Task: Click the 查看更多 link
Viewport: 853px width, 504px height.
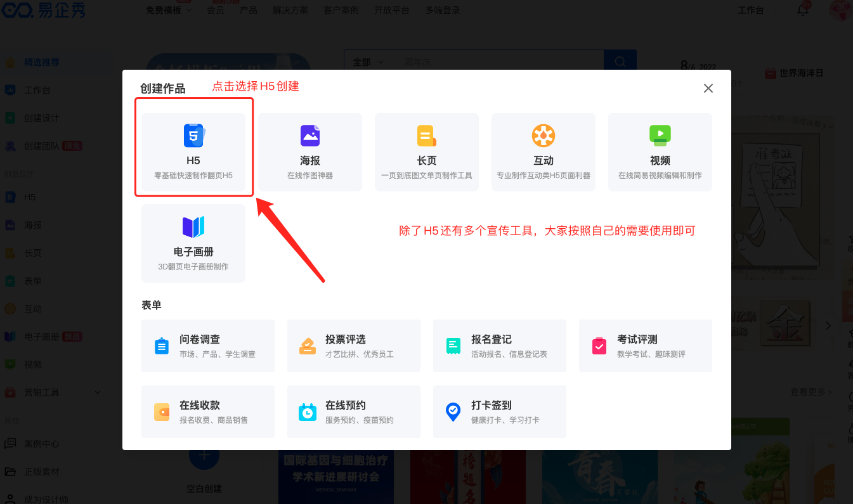Action: coord(811,392)
